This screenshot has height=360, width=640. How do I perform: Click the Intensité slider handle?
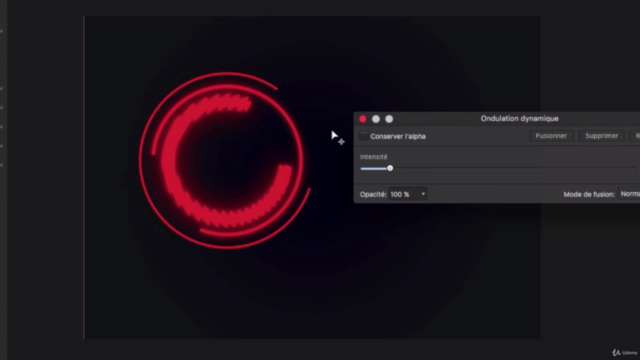pos(390,168)
